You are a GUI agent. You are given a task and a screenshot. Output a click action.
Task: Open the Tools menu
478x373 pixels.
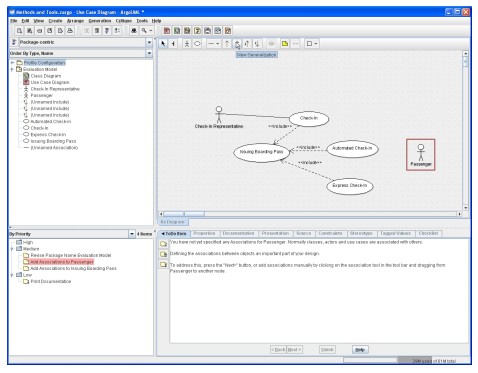click(142, 21)
